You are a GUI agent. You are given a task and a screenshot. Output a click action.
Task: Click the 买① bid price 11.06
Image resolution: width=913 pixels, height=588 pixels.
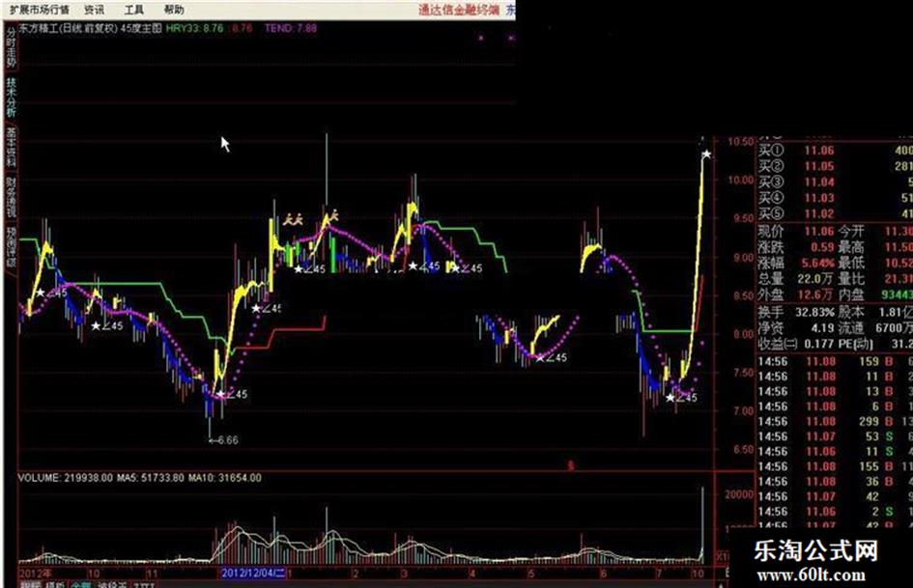point(818,151)
